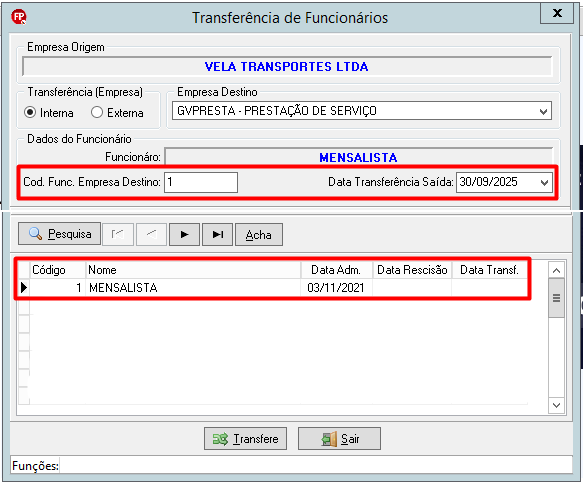Click the Data Rescisão column header
Image resolution: width=583 pixels, height=485 pixels.
click(412, 270)
